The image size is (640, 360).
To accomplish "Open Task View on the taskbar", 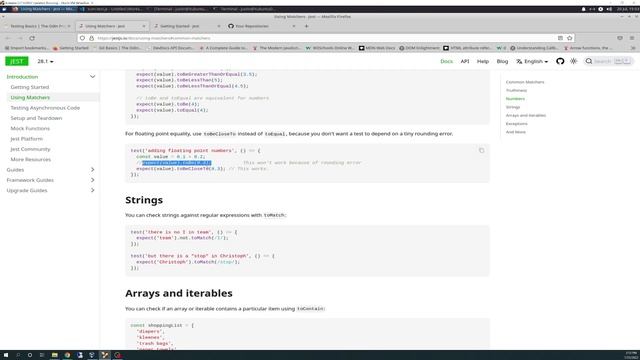I will tap(42, 355).
